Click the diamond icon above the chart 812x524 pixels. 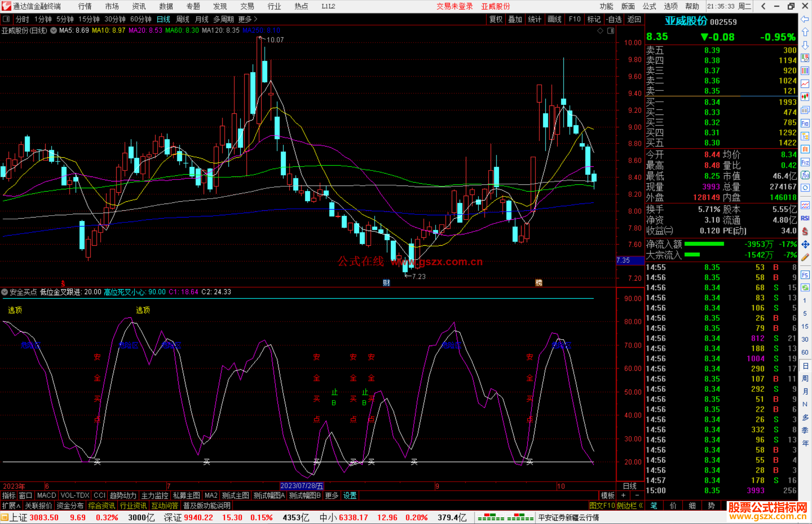[x=600, y=31]
